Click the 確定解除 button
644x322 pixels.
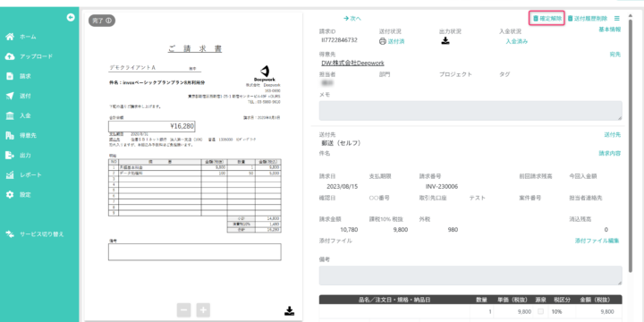[547, 18]
